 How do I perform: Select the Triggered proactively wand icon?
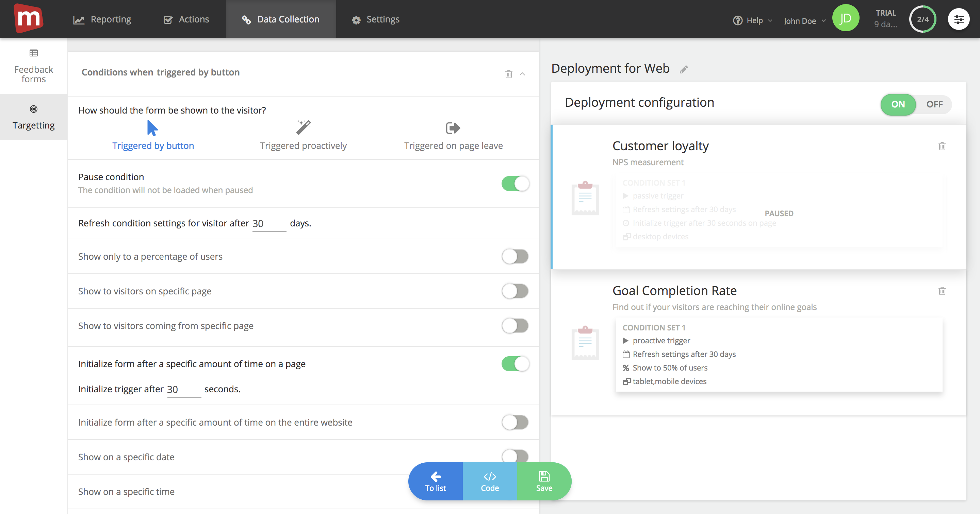303,128
